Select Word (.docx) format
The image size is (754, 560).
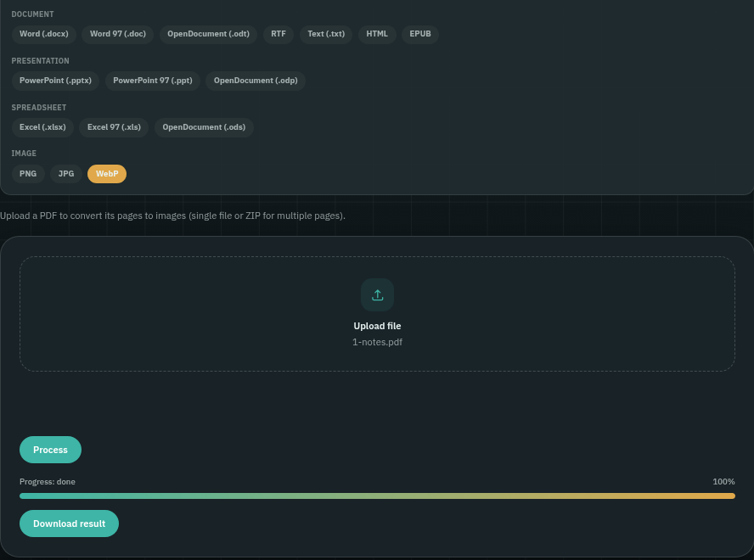[44, 34]
